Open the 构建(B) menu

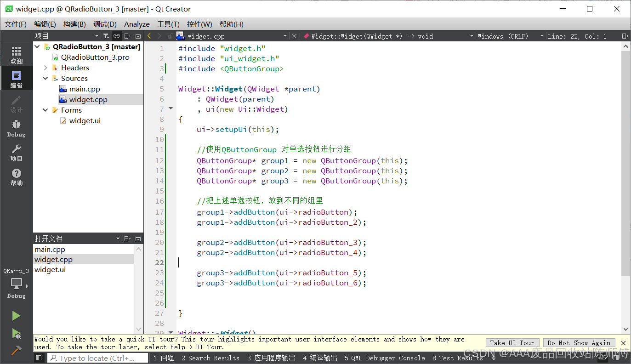pyautogui.click(x=74, y=24)
